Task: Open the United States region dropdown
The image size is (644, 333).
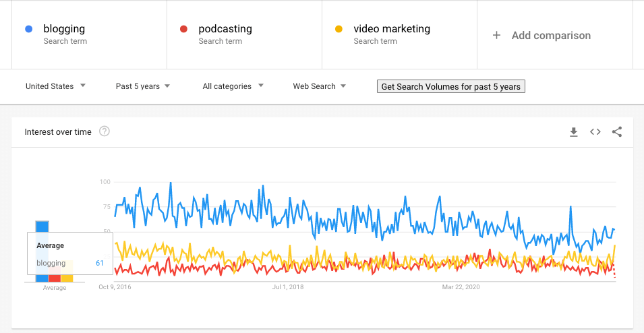Action: 55,86
